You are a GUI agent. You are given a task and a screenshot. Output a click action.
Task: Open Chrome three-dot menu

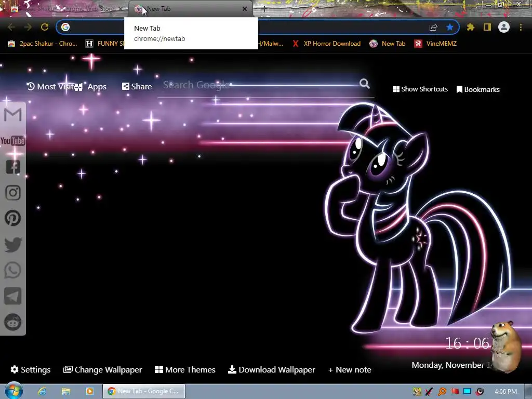tap(521, 27)
